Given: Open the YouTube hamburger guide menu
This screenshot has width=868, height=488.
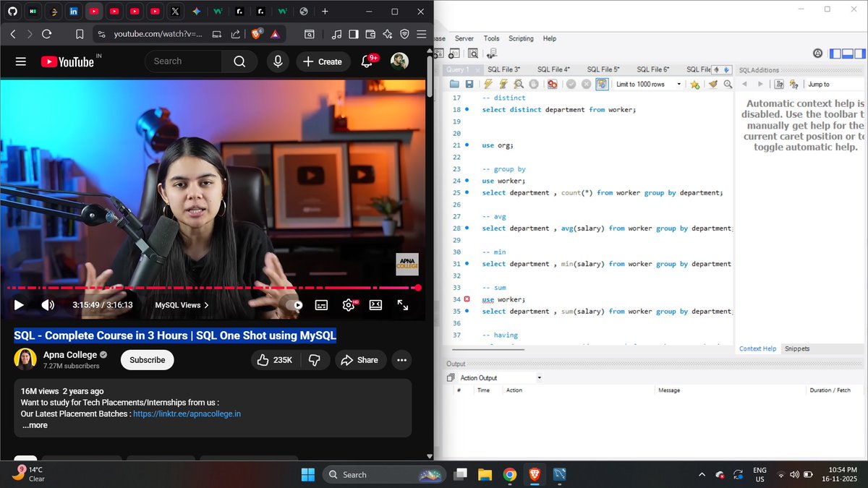Looking at the screenshot, I should point(21,62).
